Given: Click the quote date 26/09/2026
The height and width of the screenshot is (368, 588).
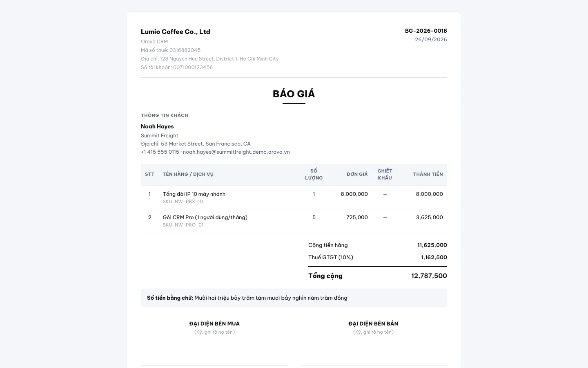Looking at the screenshot, I should pyautogui.click(x=431, y=39).
